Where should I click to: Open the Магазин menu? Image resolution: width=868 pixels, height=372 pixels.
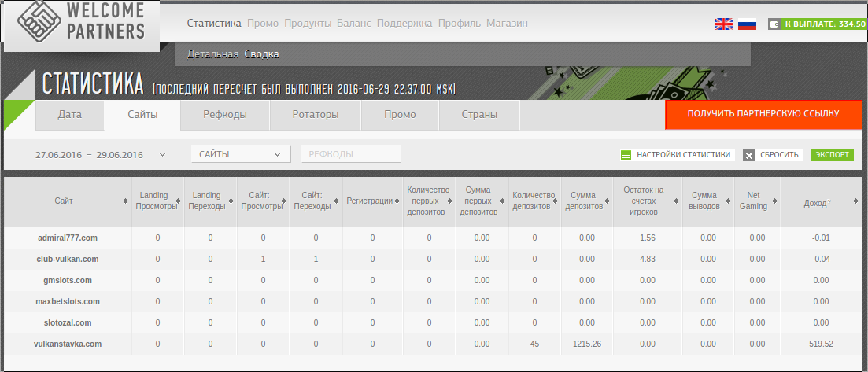click(x=507, y=24)
